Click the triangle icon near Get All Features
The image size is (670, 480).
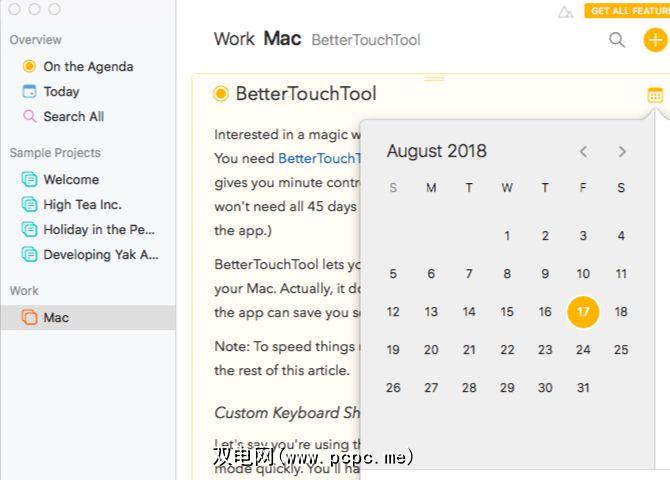coord(565,12)
